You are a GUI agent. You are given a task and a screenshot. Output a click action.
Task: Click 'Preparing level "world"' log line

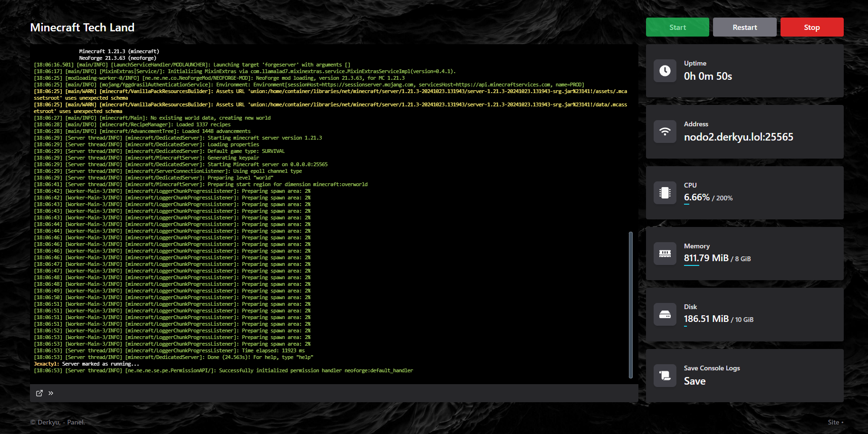click(154, 178)
